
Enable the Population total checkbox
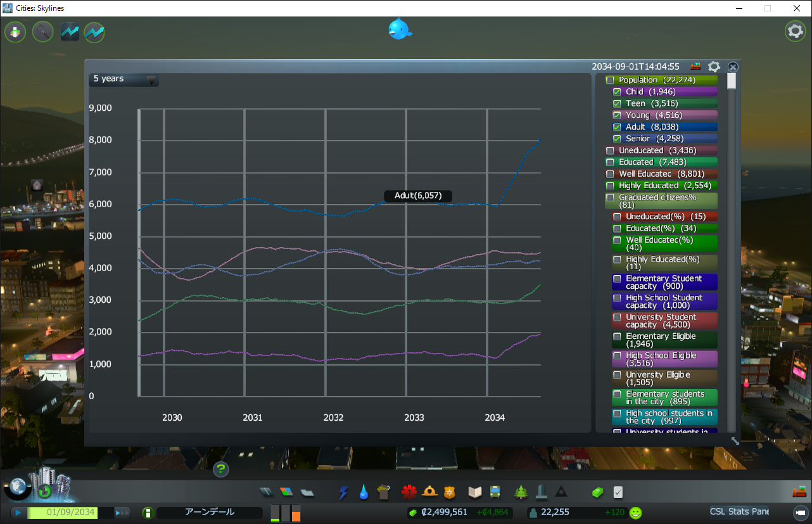coord(610,80)
